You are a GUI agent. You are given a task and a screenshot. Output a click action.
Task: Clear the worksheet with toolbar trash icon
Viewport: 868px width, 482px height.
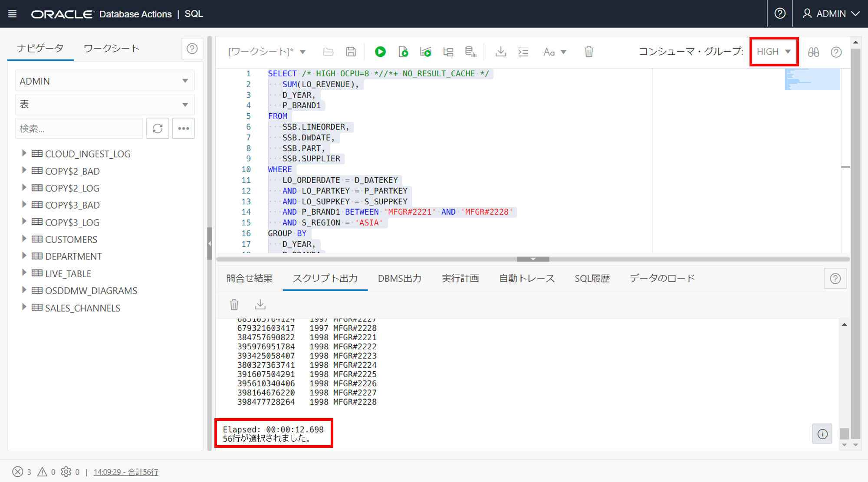[x=589, y=52]
